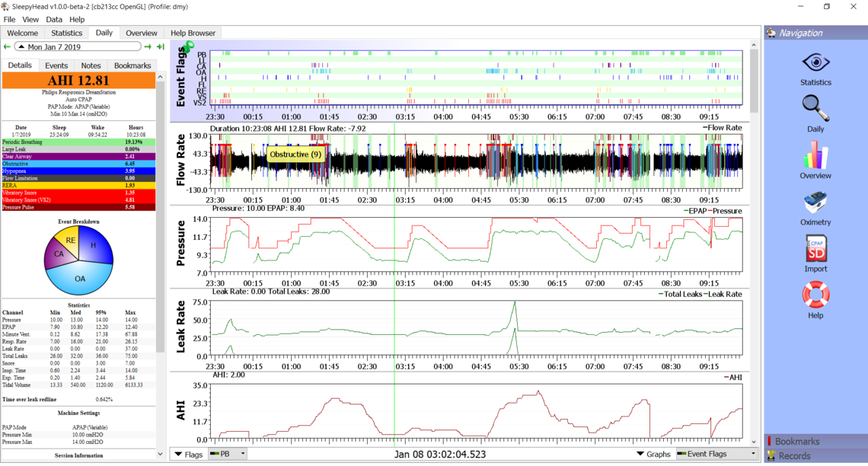Screen dimensions: 868x466
Task: Go to next day with right arrow
Action: click(x=148, y=47)
